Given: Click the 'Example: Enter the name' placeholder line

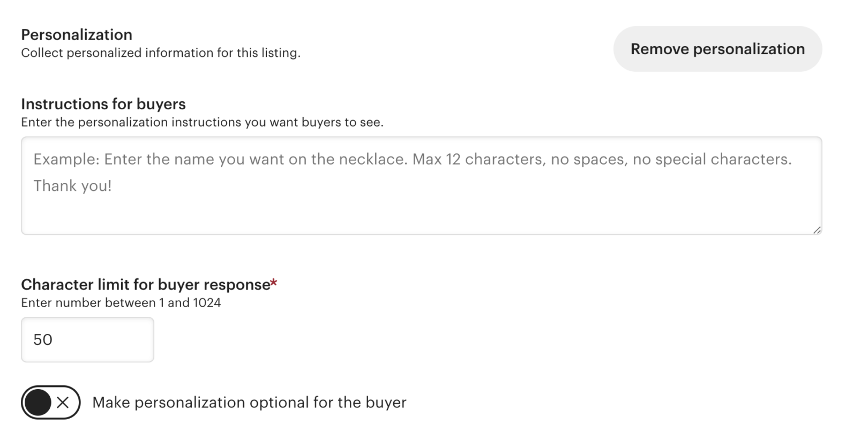Looking at the screenshot, I should (412, 159).
